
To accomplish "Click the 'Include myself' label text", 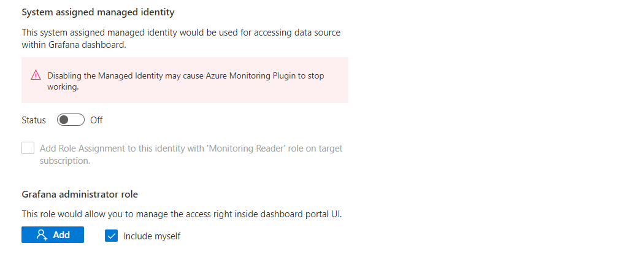I will (151, 236).
